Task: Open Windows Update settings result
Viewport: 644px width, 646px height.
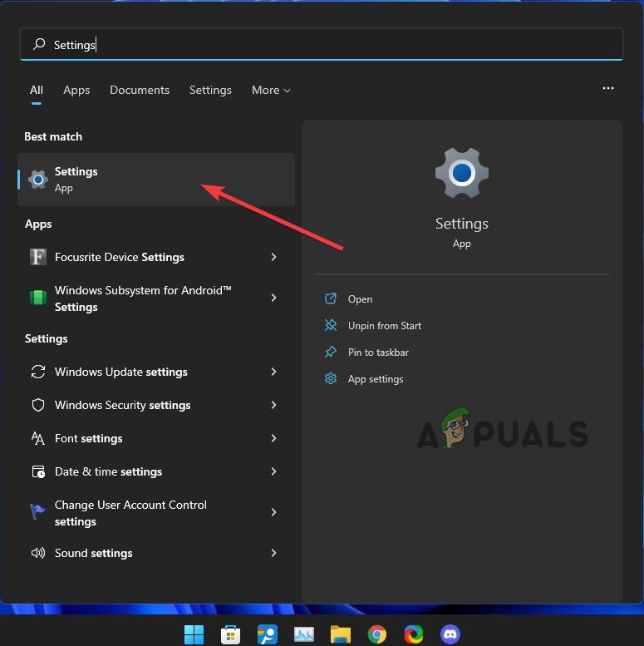Action: (x=156, y=372)
